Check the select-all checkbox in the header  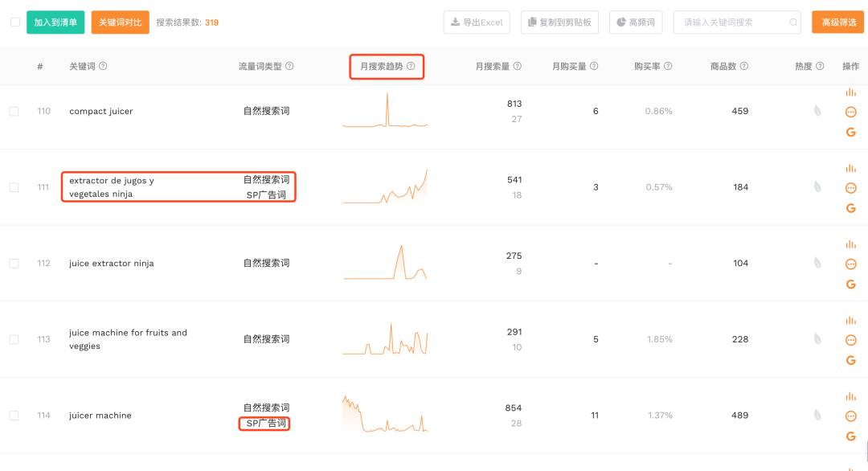[x=13, y=23]
